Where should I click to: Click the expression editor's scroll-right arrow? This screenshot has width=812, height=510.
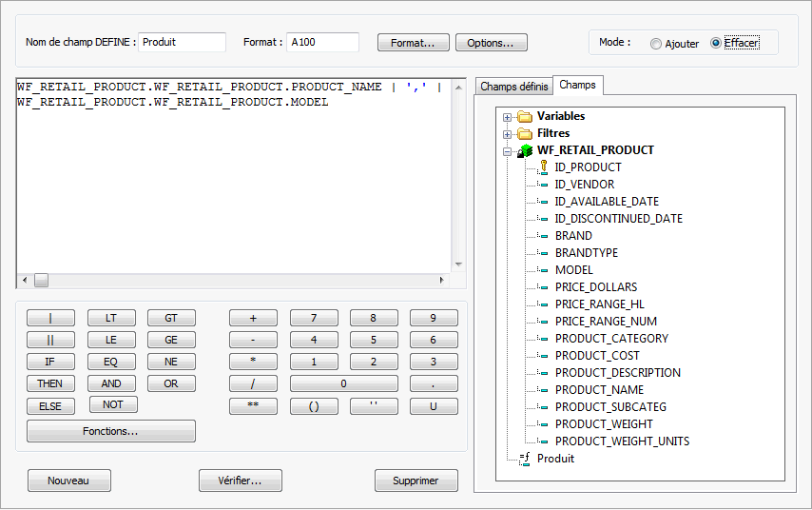tap(441, 281)
